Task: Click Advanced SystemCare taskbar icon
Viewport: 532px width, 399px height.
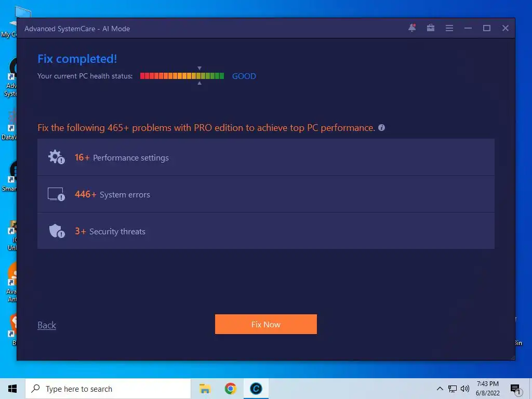Action: pyautogui.click(x=256, y=389)
